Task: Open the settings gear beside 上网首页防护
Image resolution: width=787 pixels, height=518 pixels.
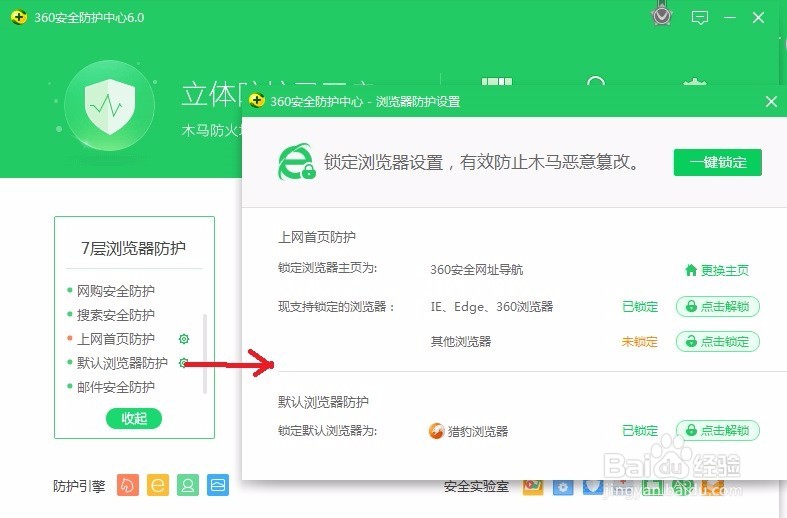Action: 184,339
